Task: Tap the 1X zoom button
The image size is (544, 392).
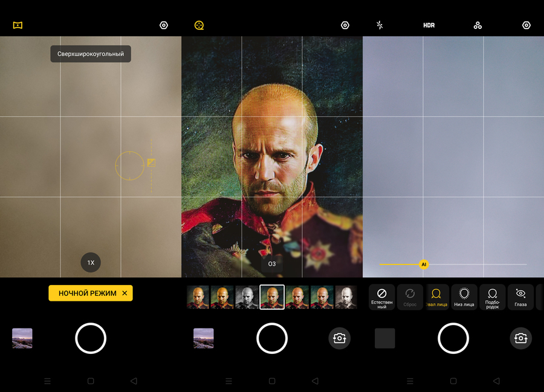Action: pos(91,262)
